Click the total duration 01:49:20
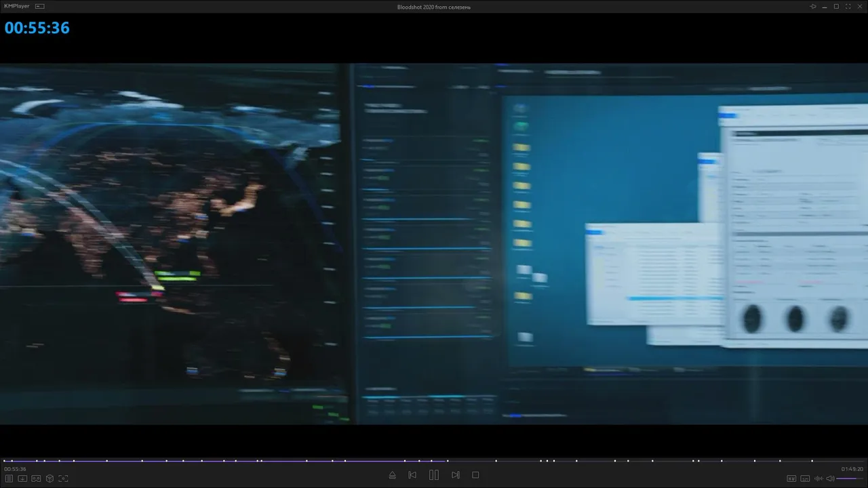 852,469
